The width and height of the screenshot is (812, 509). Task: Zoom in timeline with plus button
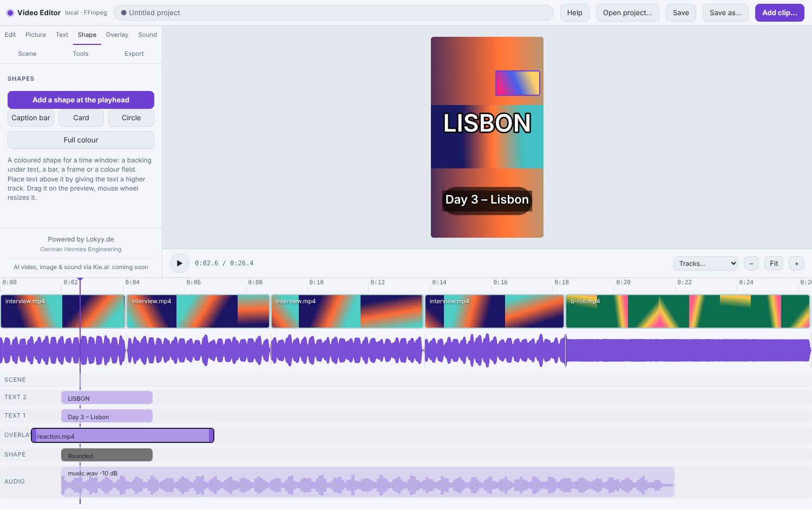click(796, 264)
